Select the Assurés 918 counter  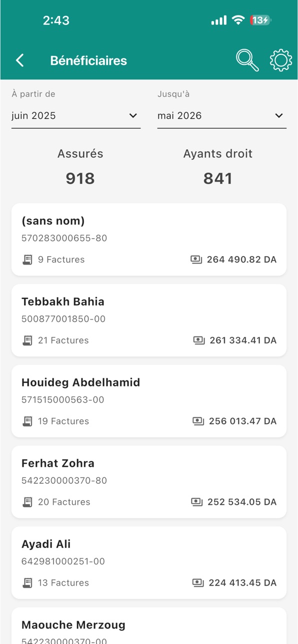point(80,167)
